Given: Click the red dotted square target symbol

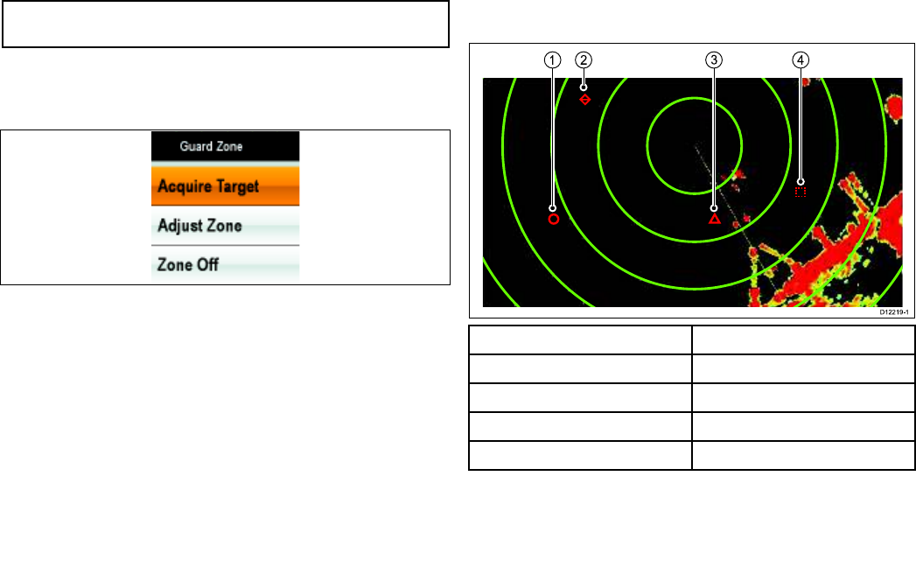Looking at the screenshot, I should tap(801, 192).
